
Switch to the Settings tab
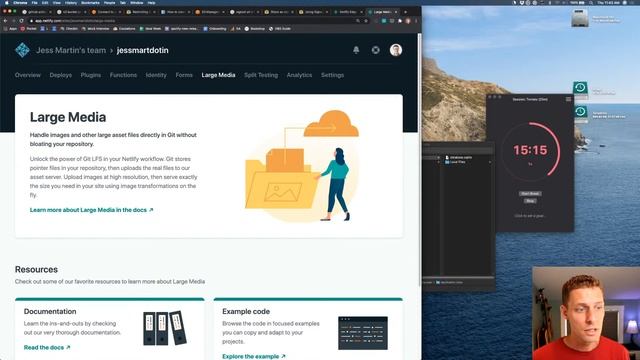pyautogui.click(x=332, y=75)
